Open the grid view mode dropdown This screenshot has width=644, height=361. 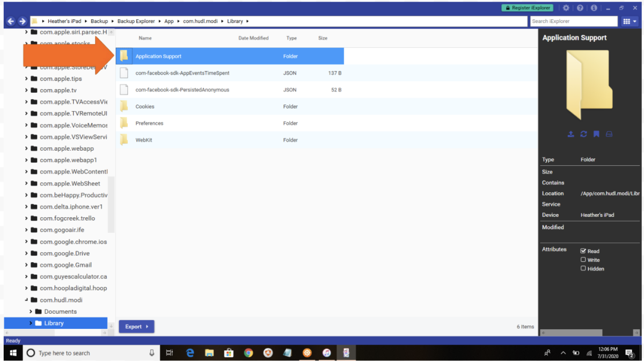630,21
